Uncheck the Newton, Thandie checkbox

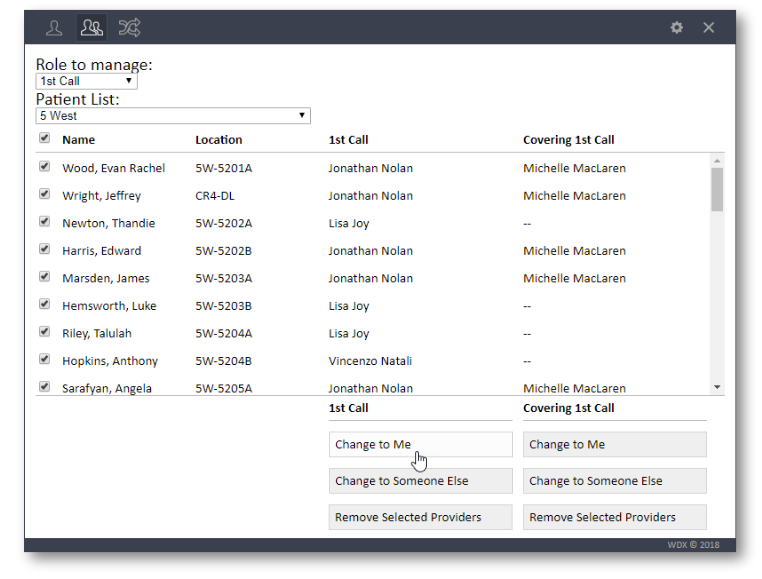(44, 222)
